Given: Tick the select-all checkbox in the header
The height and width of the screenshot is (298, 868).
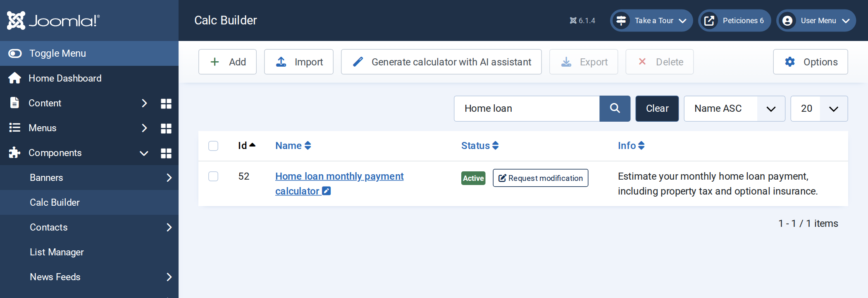Looking at the screenshot, I should click(213, 146).
